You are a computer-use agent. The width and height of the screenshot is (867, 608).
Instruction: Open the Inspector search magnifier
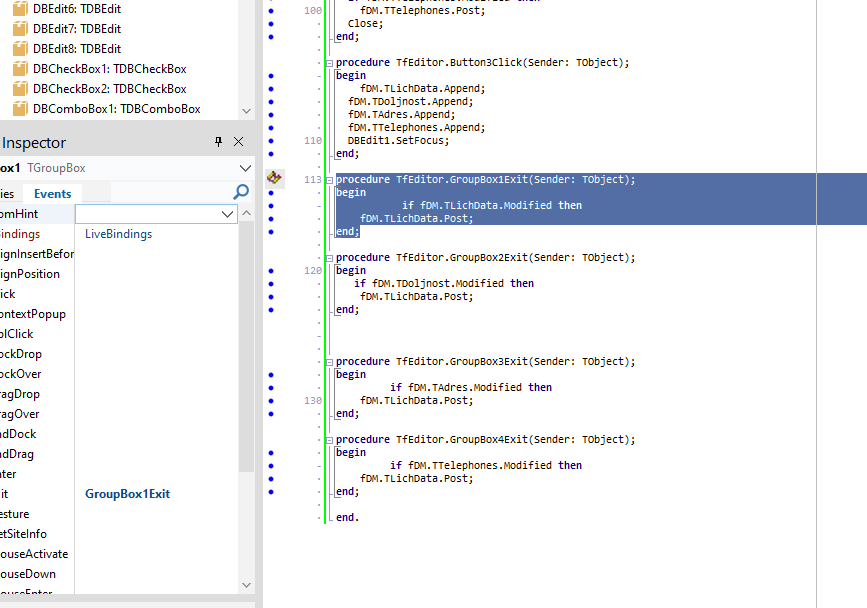tap(241, 192)
